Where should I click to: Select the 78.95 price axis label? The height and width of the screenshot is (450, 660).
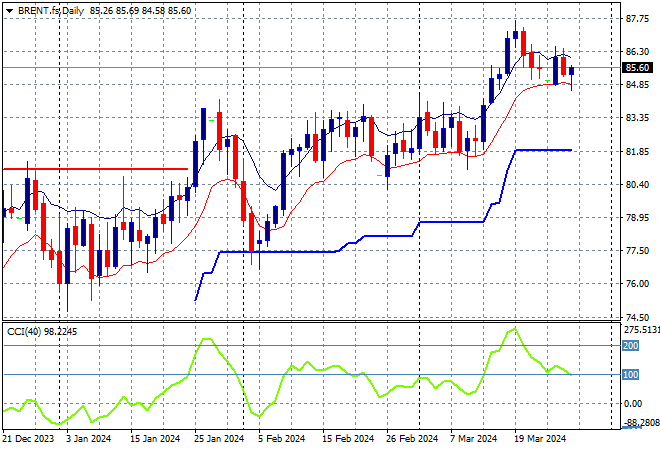coord(637,218)
